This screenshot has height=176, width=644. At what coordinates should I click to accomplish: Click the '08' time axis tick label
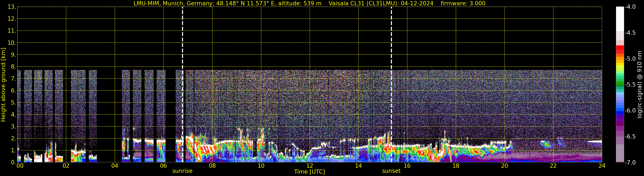click(212, 166)
